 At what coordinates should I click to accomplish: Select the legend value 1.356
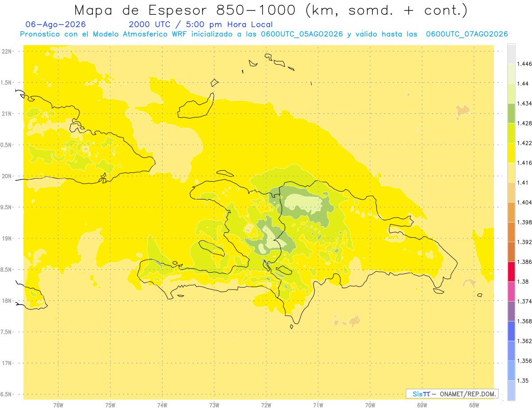tap(524, 361)
